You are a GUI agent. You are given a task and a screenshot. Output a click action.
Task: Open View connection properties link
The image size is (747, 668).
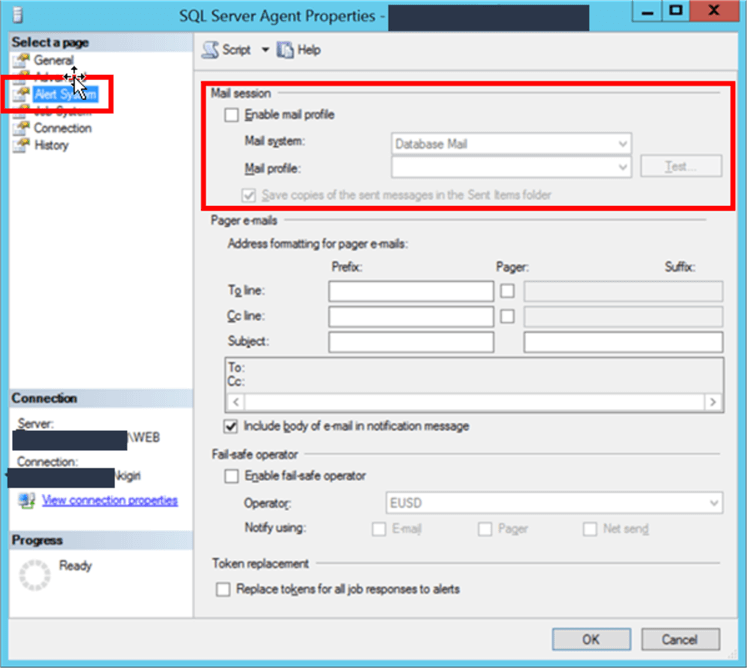pyautogui.click(x=110, y=501)
